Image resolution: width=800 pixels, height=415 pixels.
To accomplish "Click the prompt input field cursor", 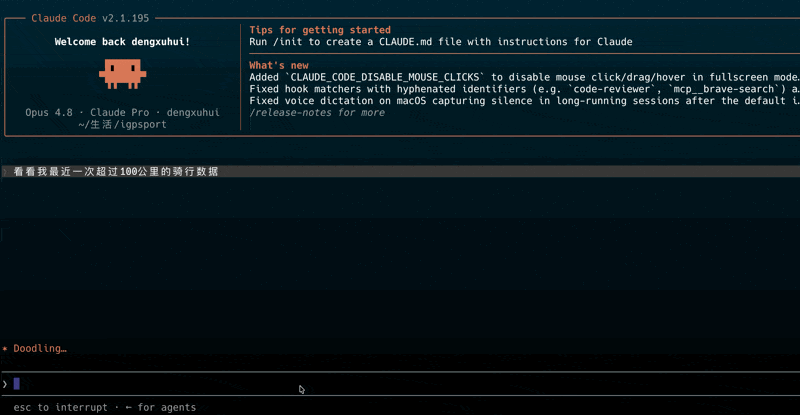I will tap(16, 383).
